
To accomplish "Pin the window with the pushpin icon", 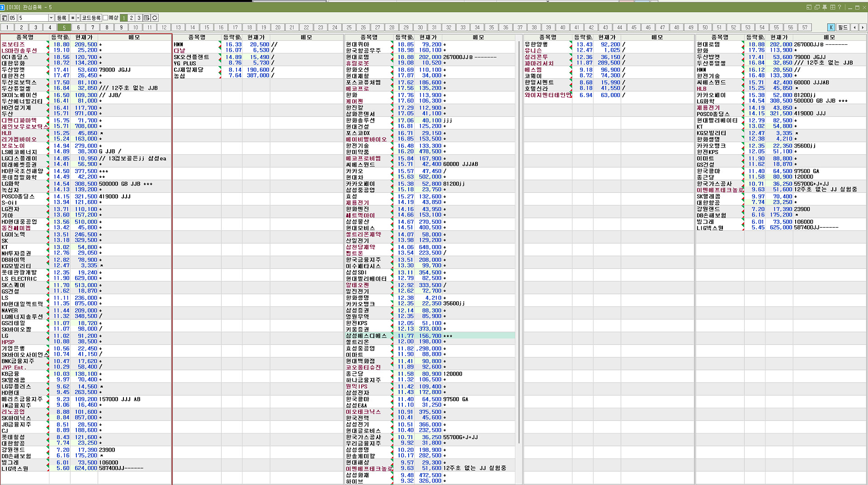I will [x=825, y=7].
